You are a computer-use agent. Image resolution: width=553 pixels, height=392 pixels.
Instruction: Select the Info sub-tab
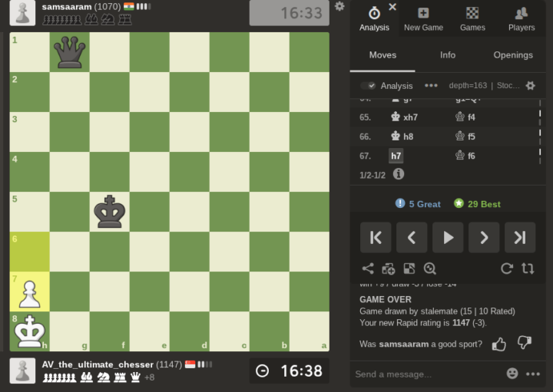click(448, 55)
